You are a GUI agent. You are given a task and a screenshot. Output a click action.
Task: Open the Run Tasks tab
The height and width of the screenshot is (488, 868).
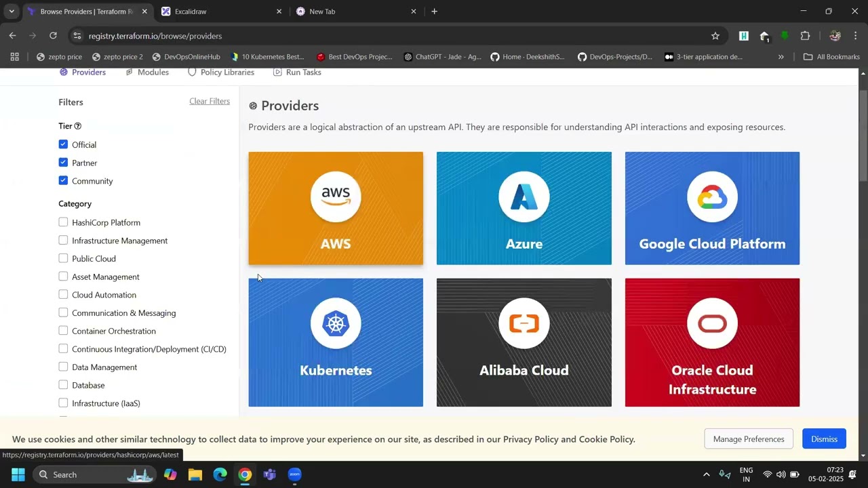[297, 73]
